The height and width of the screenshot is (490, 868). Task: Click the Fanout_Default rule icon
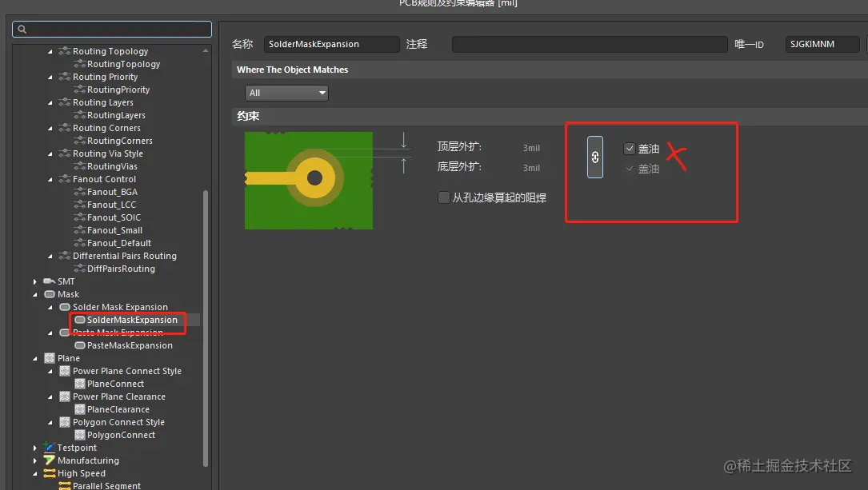(x=80, y=243)
